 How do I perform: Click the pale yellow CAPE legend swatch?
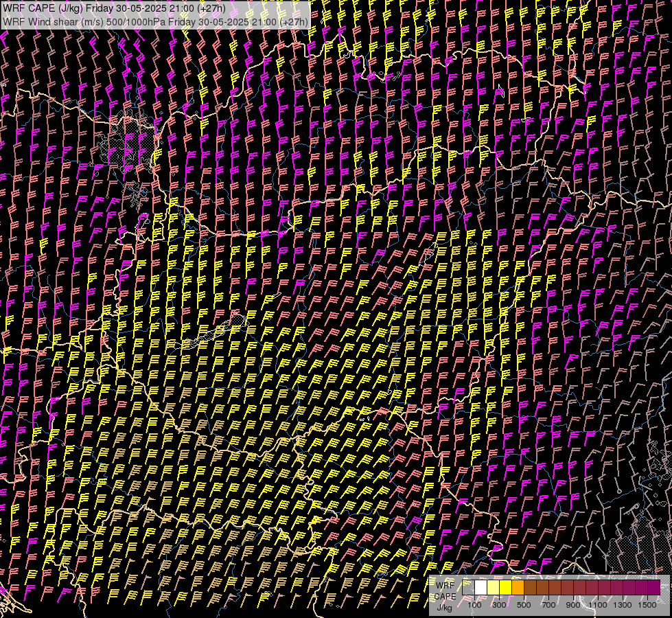(494, 587)
